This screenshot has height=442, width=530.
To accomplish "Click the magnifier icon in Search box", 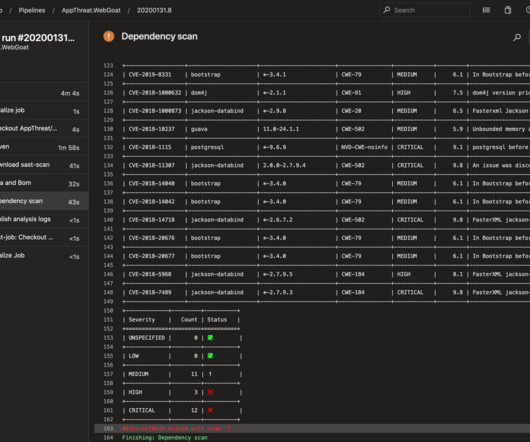I will coord(387,10).
